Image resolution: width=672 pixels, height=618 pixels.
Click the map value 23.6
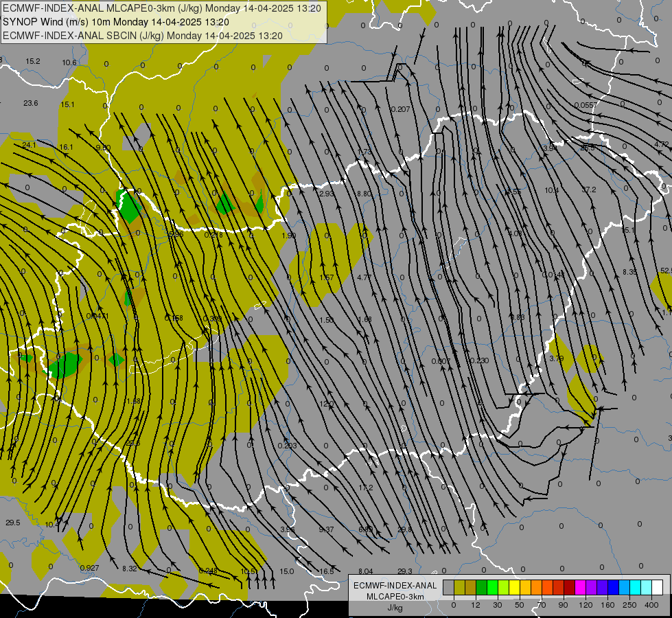click(31, 103)
